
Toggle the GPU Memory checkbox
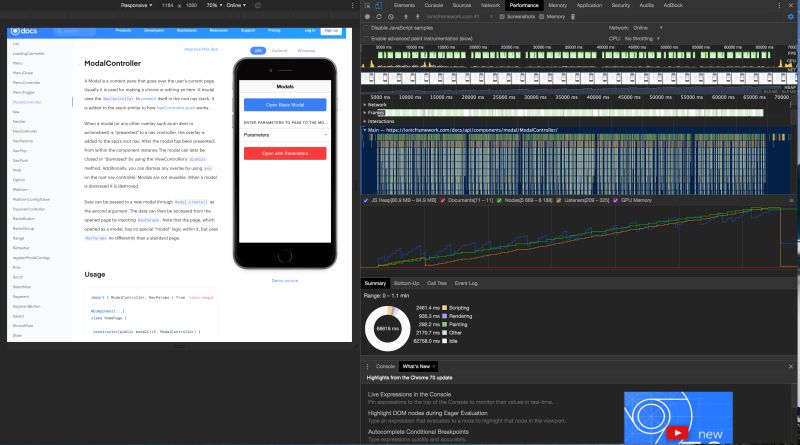pyautogui.click(x=615, y=200)
